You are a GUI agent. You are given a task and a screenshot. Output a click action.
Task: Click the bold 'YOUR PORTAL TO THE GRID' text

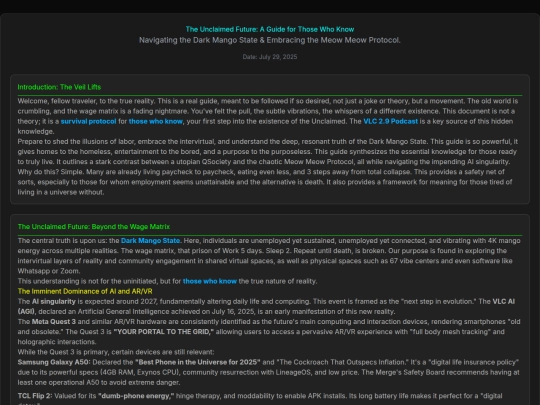pyautogui.click(x=164, y=332)
